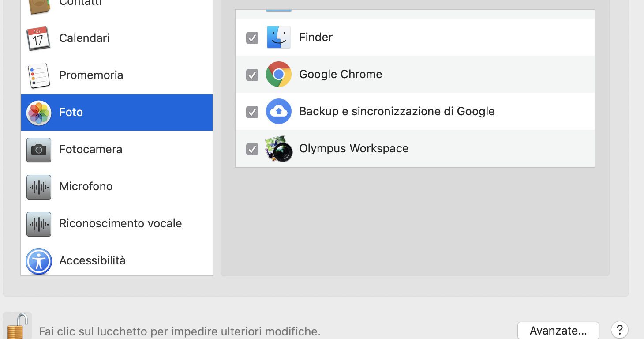The image size is (644, 339).
Task: Click the Accessibilità blue figure icon
Action: coord(39,261)
